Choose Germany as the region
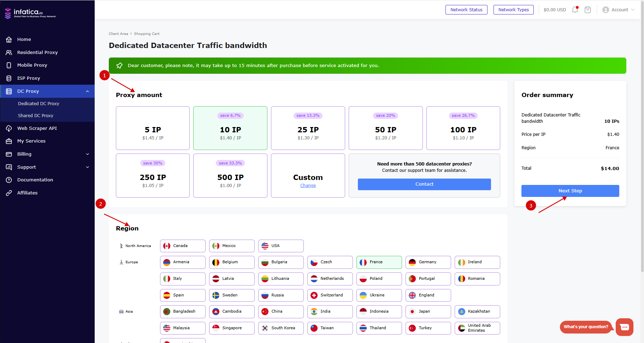 tap(428, 262)
